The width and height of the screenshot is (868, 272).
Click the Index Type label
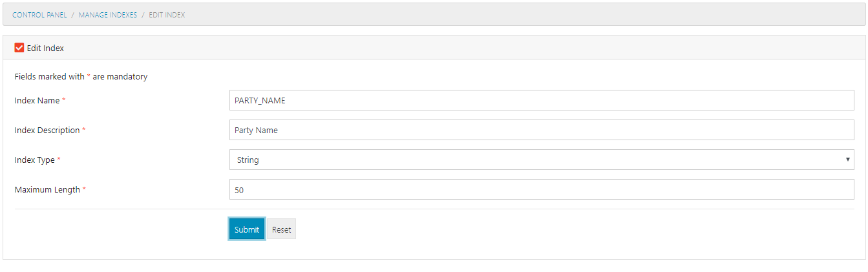[35, 160]
